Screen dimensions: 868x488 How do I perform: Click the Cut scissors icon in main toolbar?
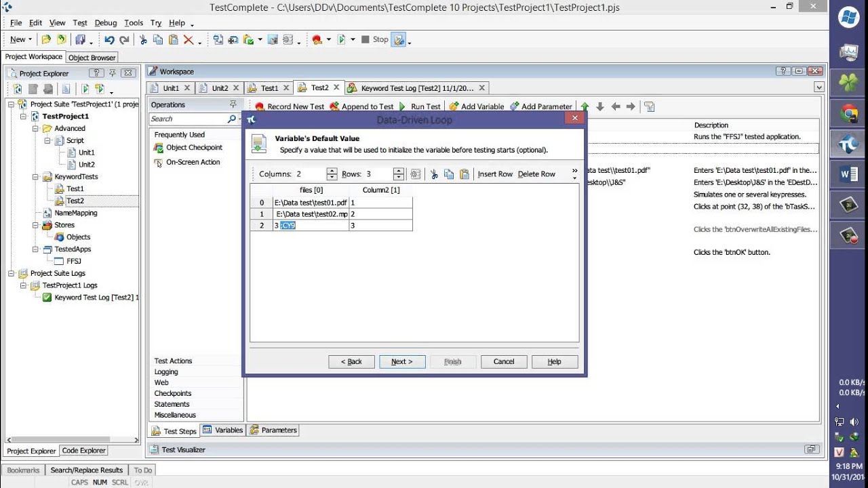pyautogui.click(x=143, y=40)
